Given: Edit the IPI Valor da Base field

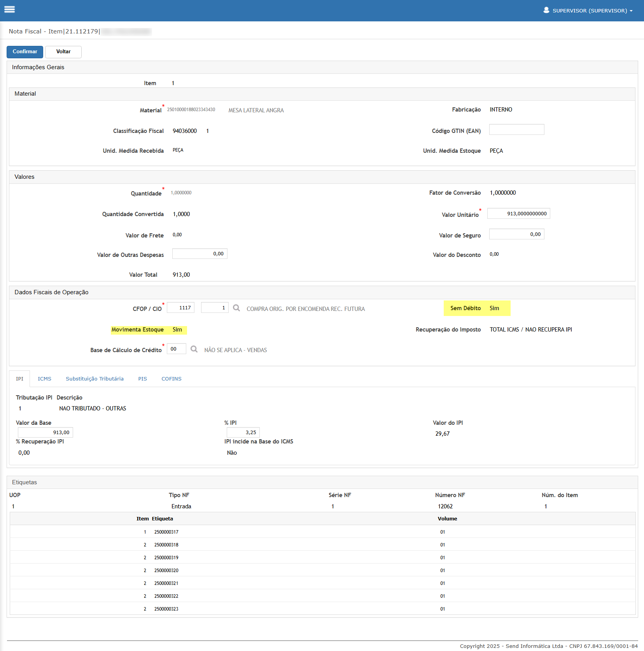Looking at the screenshot, I should click(x=45, y=432).
